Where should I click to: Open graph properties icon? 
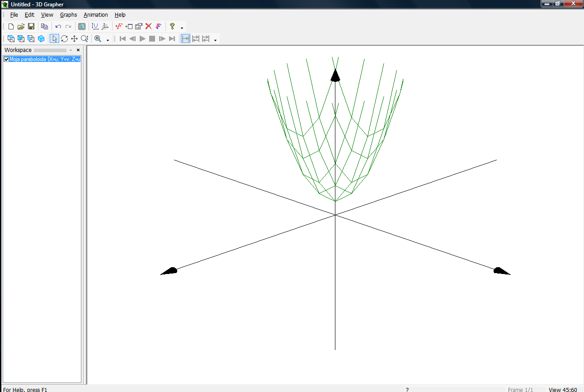139,27
